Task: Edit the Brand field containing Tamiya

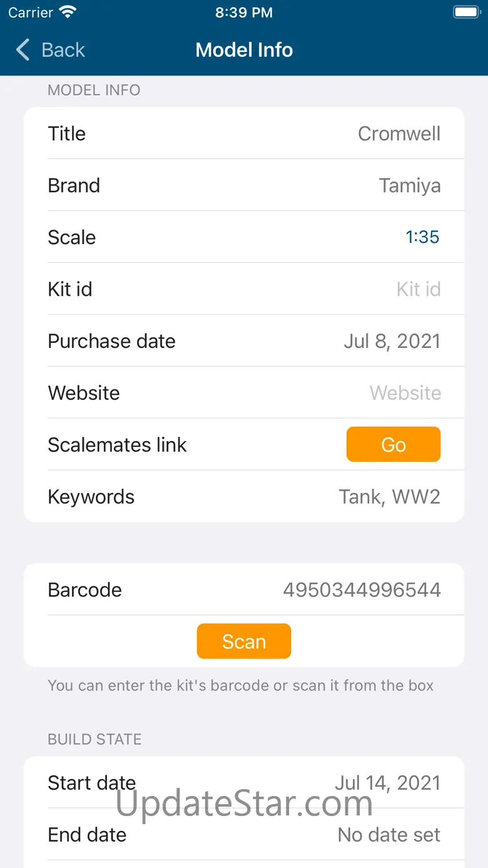Action: tap(409, 185)
